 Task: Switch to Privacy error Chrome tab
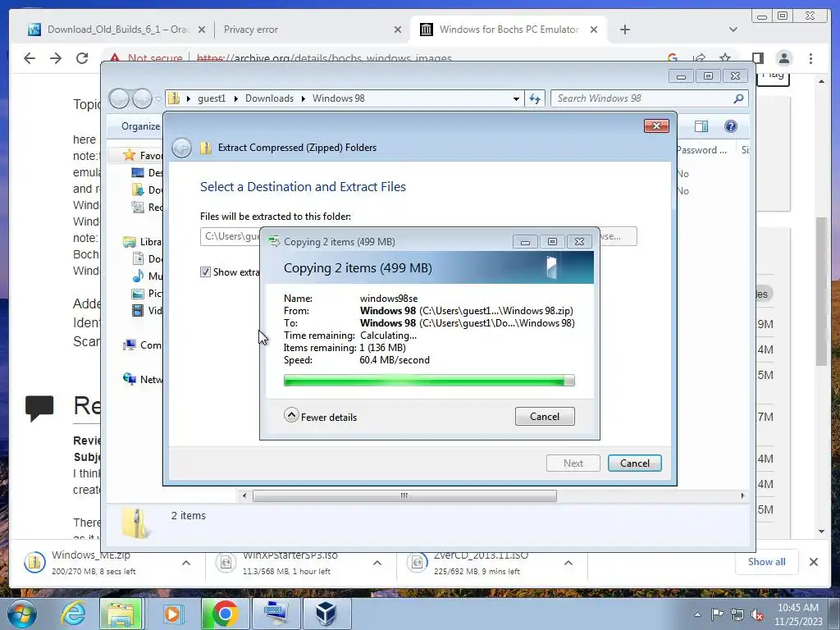point(311,30)
